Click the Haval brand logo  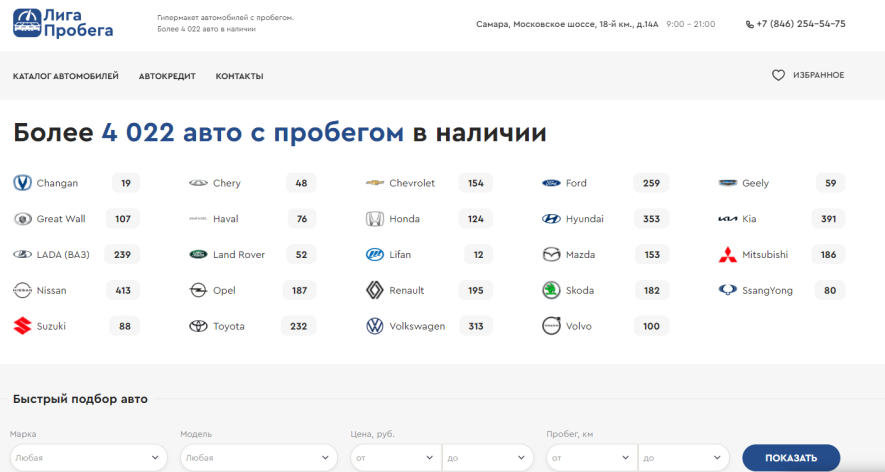[198, 219]
